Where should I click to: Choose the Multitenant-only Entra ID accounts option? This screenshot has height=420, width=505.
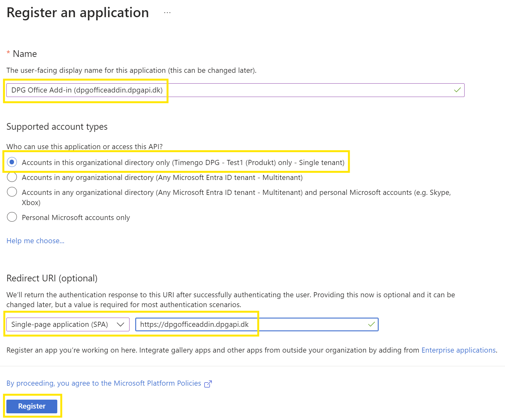coord(12,177)
